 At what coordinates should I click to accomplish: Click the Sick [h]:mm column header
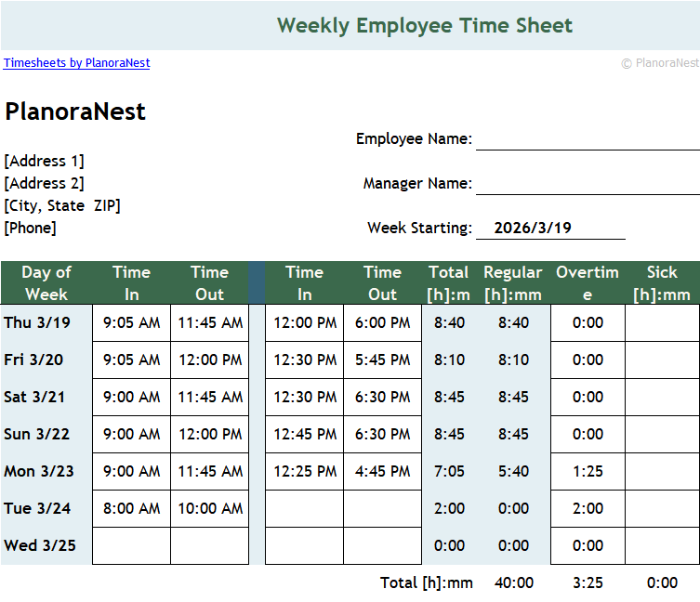tap(662, 283)
